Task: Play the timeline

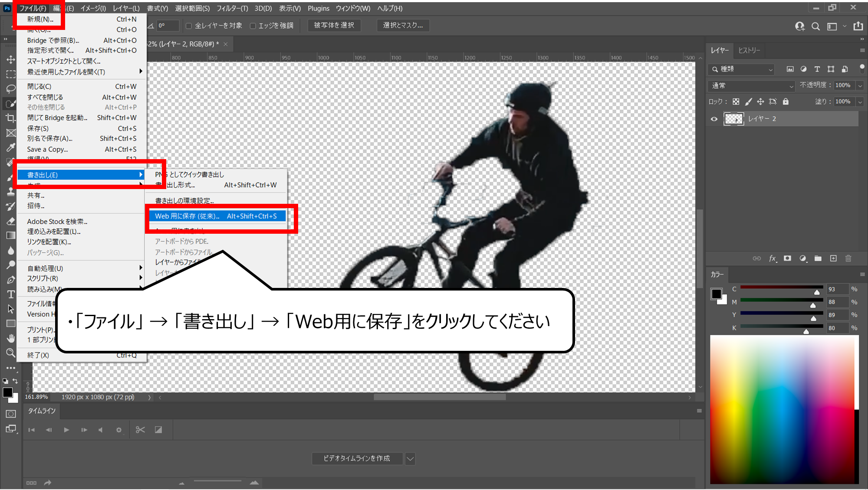Action: tap(66, 430)
